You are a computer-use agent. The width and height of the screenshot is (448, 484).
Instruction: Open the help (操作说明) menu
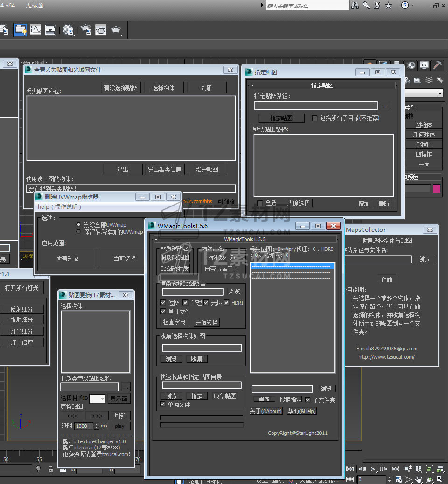tap(60, 207)
